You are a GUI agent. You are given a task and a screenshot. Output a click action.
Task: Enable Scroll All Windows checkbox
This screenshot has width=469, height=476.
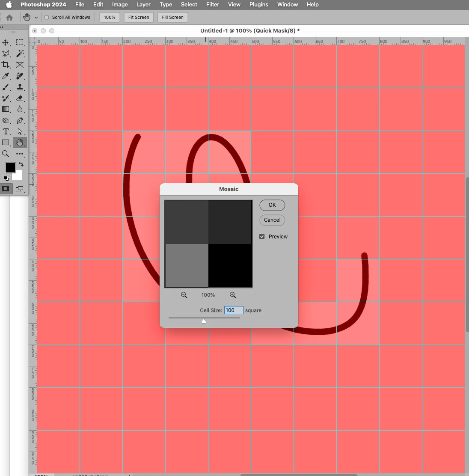click(x=47, y=17)
